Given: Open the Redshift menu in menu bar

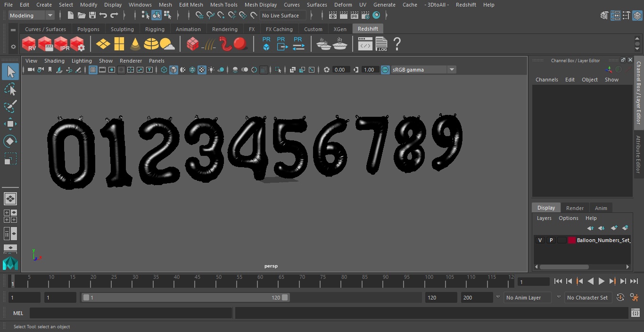Looking at the screenshot, I should click(x=466, y=5).
